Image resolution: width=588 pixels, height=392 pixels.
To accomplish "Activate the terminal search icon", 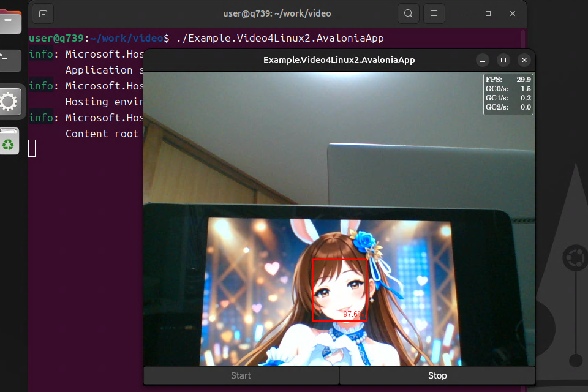I will (x=408, y=13).
